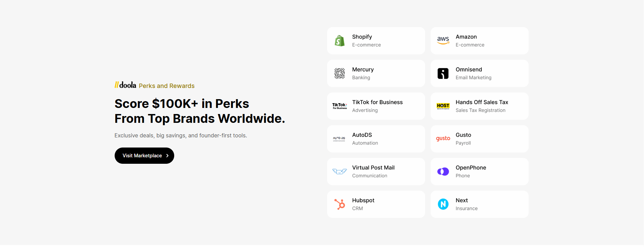Click the Next Insurance blue N icon
The image size is (644, 247).
[x=443, y=204]
